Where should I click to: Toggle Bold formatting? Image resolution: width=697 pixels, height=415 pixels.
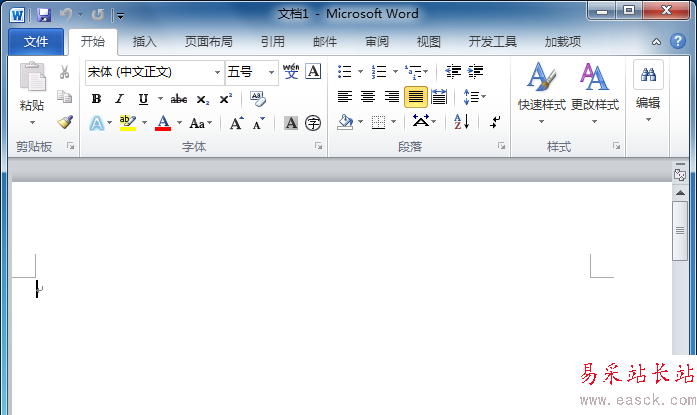96,98
